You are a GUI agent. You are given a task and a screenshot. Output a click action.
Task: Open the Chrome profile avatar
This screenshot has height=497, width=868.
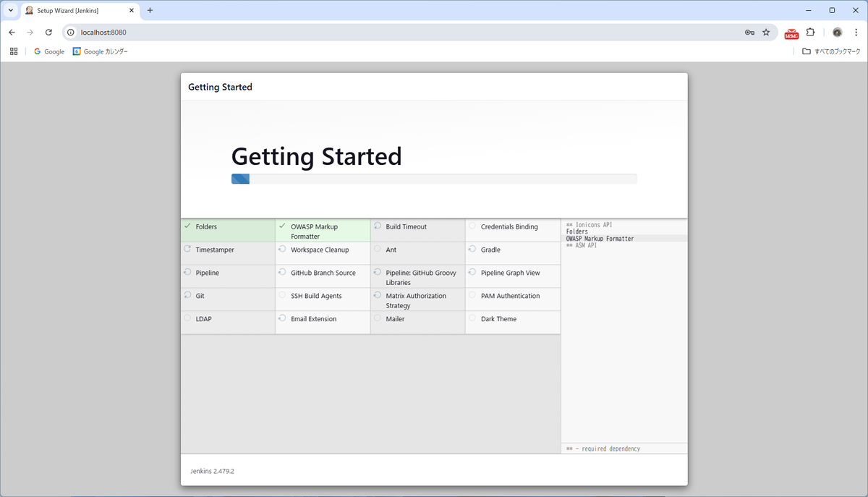pyautogui.click(x=837, y=32)
